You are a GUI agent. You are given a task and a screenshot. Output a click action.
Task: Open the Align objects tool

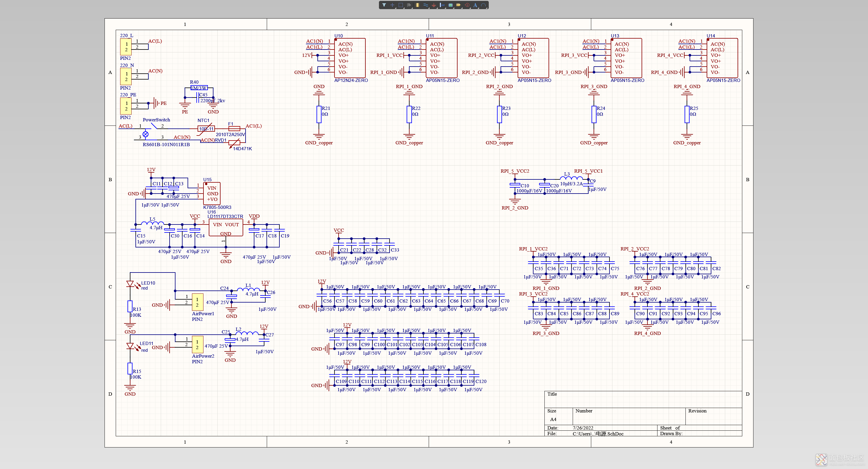[x=409, y=5]
